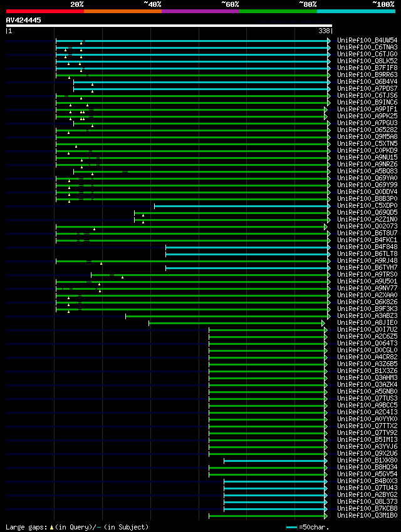Click the =50char. scale legend

[308, 527]
